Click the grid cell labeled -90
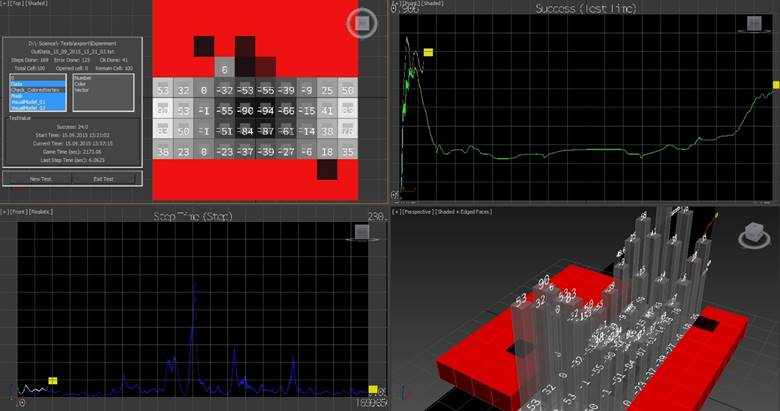Viewport: 780px width, 411px height. pyautogui.click(x=245, y=108)
